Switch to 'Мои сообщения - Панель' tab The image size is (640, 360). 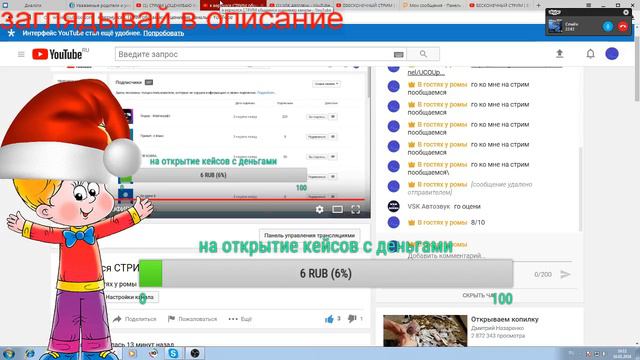(x=432, y=5)
